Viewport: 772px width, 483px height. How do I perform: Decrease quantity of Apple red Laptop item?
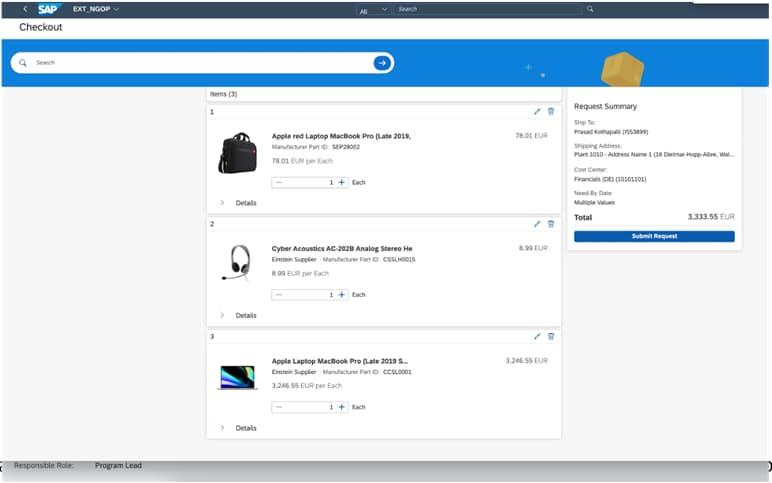(x=279, y=183)
